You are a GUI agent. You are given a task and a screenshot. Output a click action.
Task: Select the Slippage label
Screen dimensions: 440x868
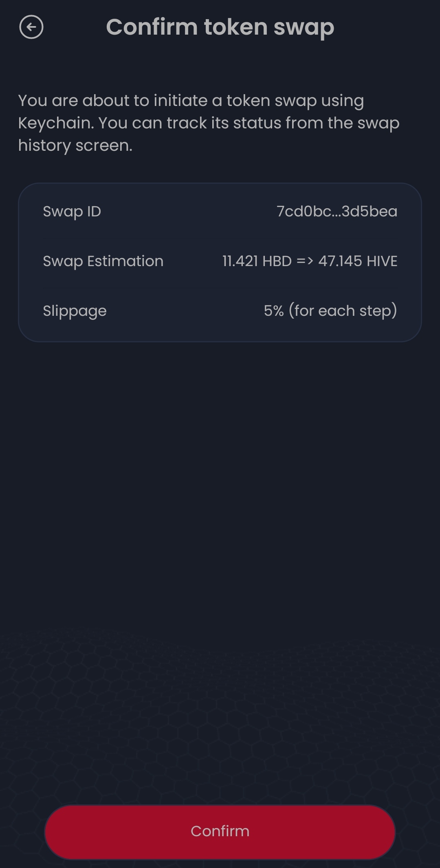(75, 311)
